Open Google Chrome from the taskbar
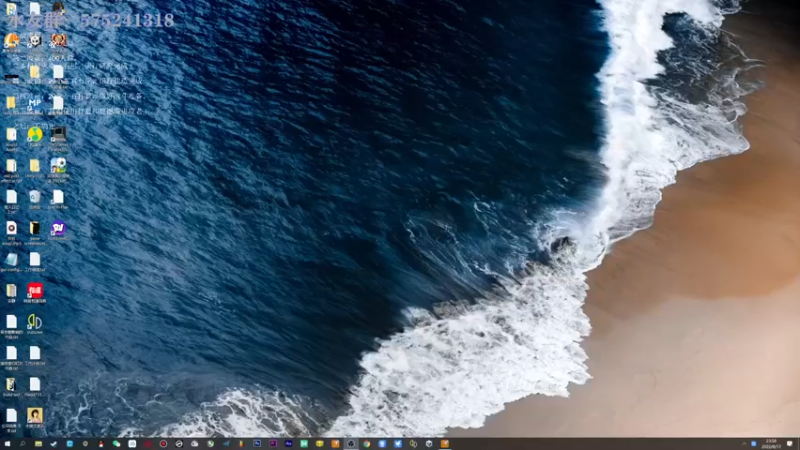The image size is (800, 450). [x=366, y=444]
